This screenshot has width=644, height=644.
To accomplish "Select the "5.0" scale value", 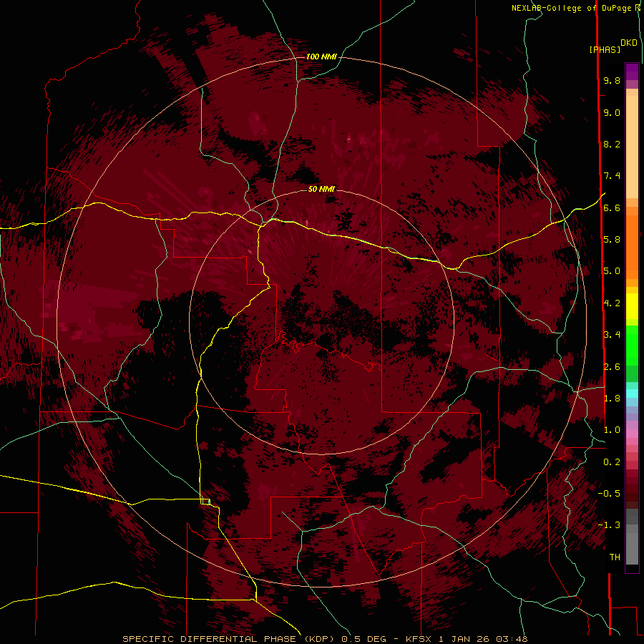I will [612, 271].
